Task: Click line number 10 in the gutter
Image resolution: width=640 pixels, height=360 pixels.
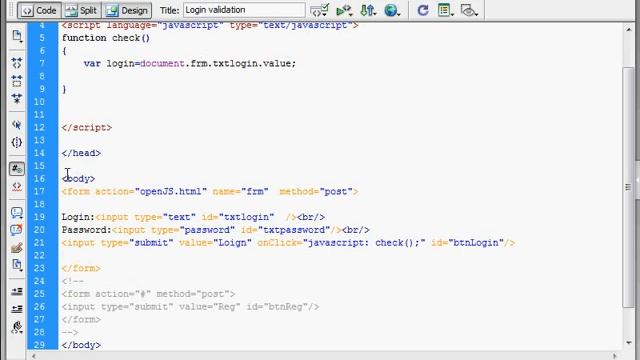Action: (x=39, y=102)
